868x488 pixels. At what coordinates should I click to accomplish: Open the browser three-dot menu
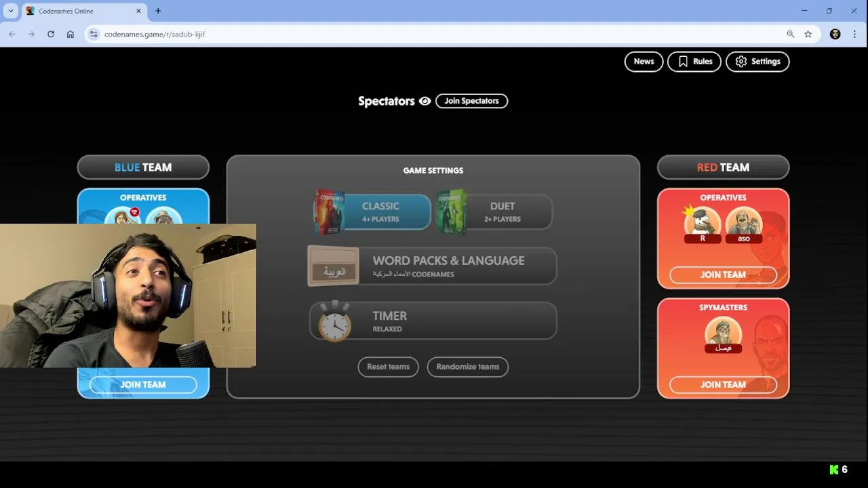click(854, 34)
